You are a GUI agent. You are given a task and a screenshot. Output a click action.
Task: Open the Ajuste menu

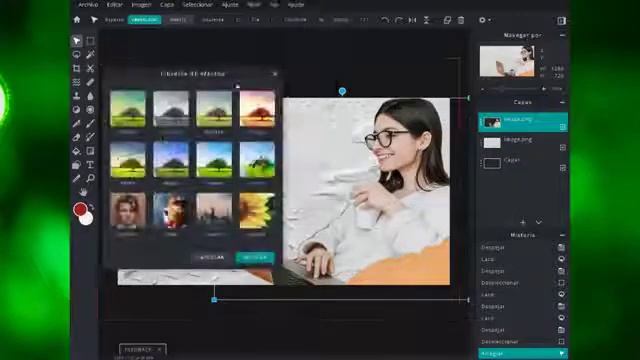[230, 5]
